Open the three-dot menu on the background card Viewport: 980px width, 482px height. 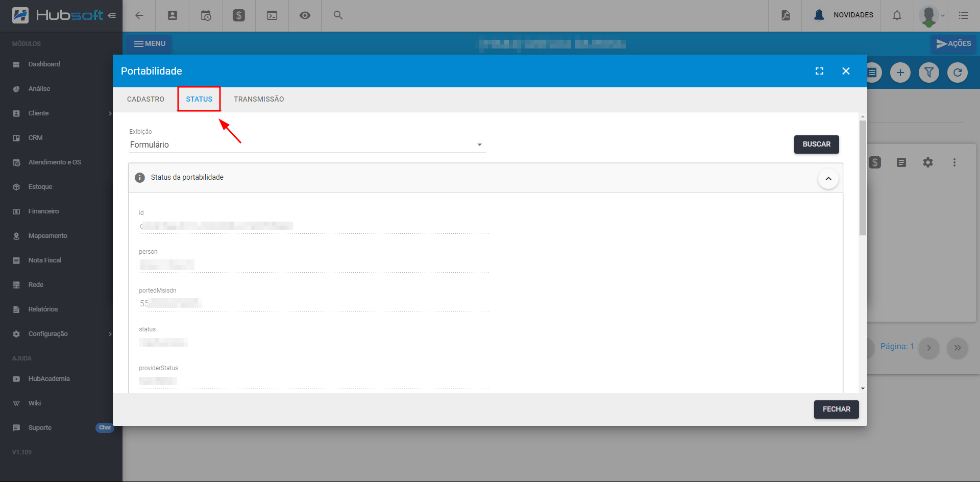click(954, 162)
